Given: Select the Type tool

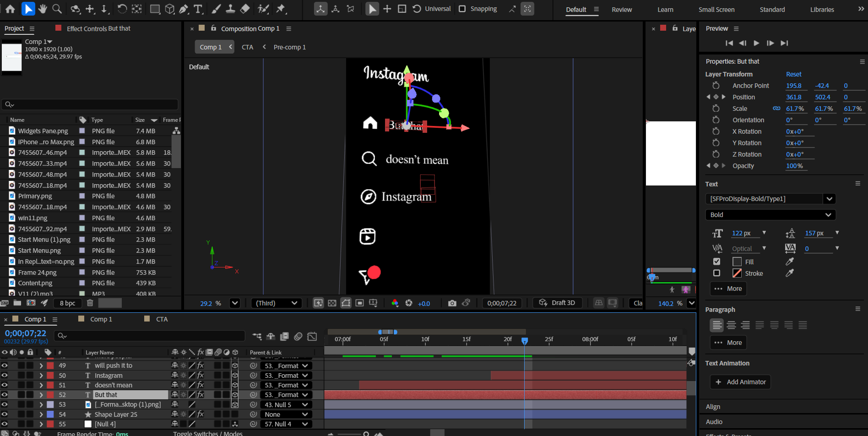Looking at the screenshot, I should point(198,9).
